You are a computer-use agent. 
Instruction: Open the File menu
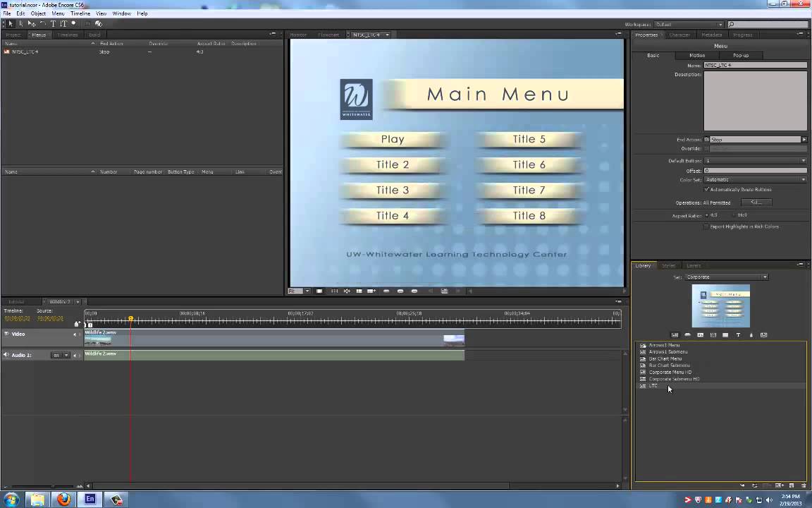(x=7, y=13)
